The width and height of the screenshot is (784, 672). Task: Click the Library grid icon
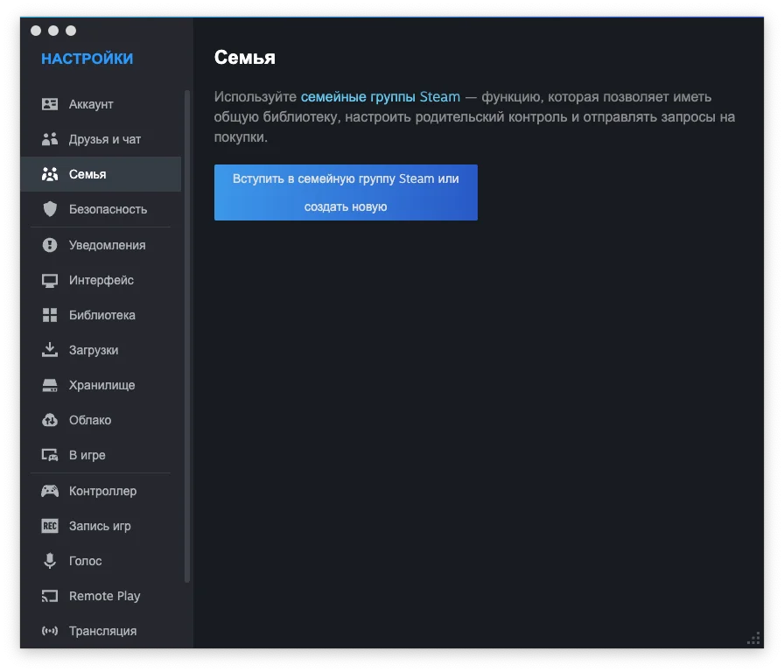coord(50,315)
